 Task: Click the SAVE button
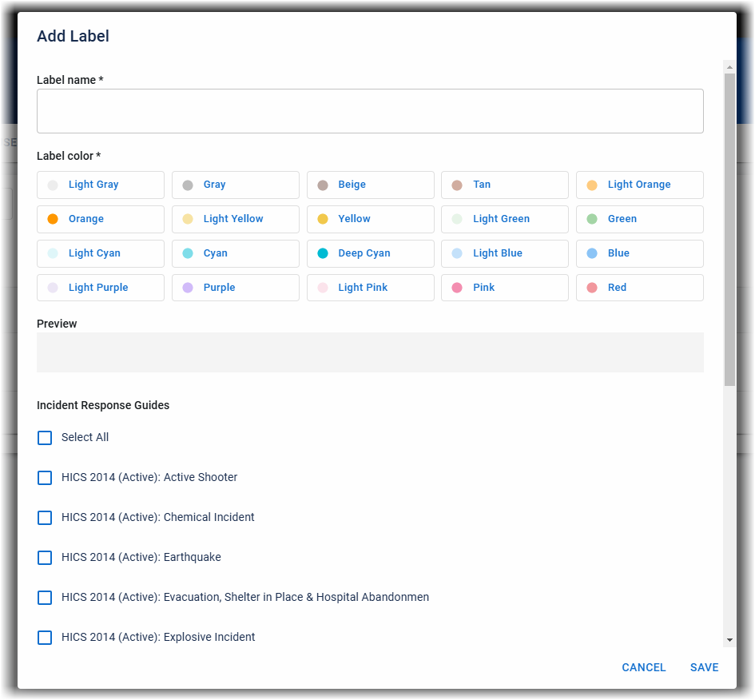(704, 667)
